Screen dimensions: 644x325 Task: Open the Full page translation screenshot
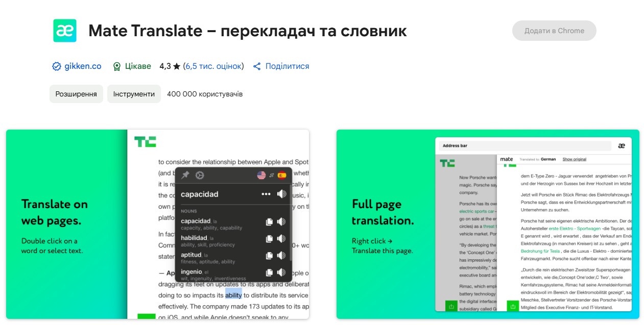tap(488, 224)
